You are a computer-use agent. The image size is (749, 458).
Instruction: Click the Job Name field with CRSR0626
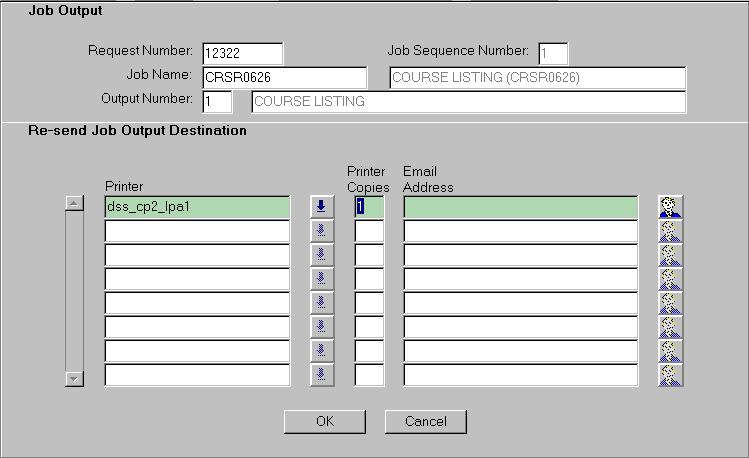coord(284,78)
